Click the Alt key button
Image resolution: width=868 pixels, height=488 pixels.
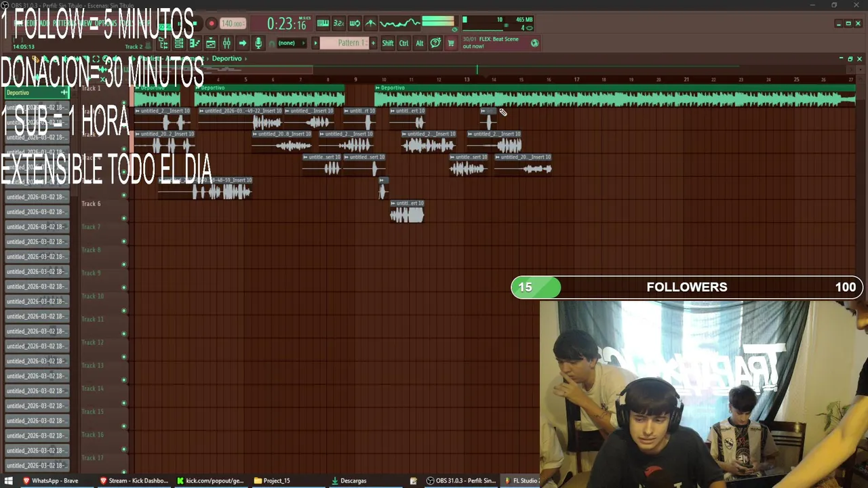[420, 43]
